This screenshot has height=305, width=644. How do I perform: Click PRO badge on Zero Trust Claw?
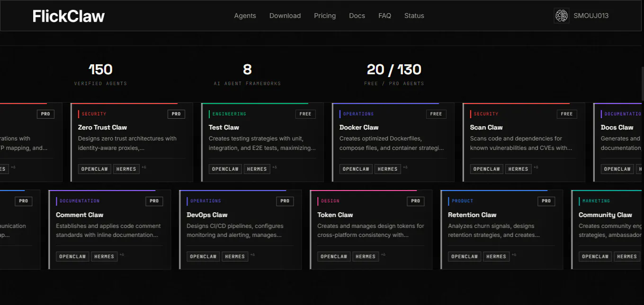[176, 114]
